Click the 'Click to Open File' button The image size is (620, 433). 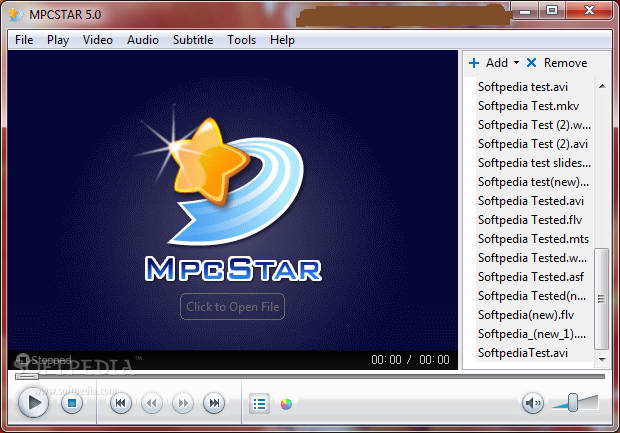click(232, 306)
